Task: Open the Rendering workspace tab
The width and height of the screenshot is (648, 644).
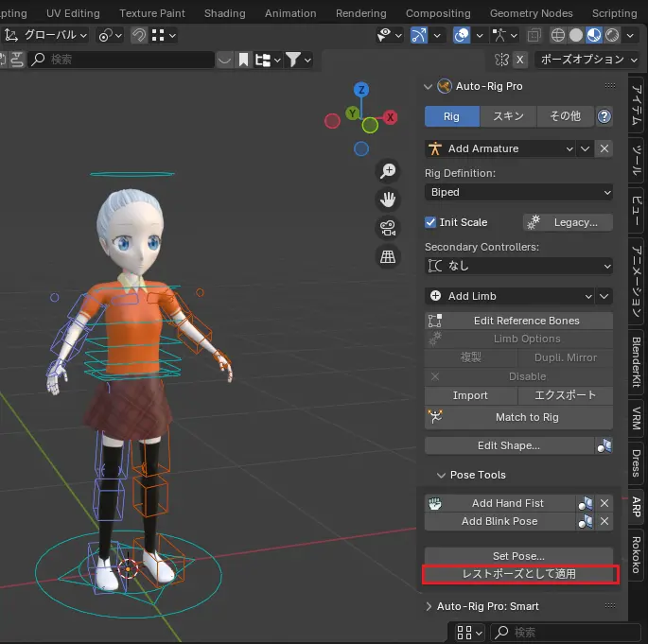Action: (361, 13)
